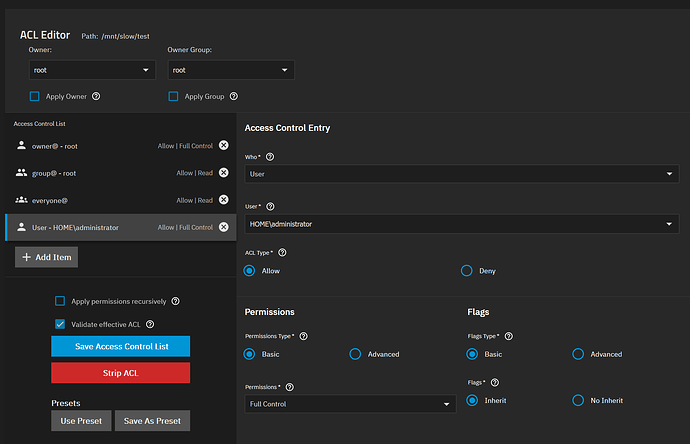Check Apply permissions recursively
Viewport: 690px width, 444px height.
[x=60, y=301]
